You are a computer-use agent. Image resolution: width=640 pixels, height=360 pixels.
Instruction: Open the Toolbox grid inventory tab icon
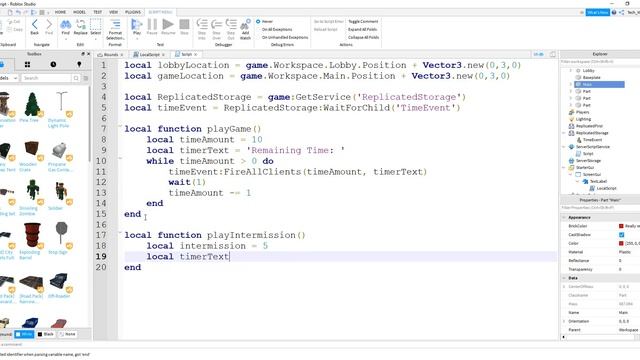(x=27, y=64)
